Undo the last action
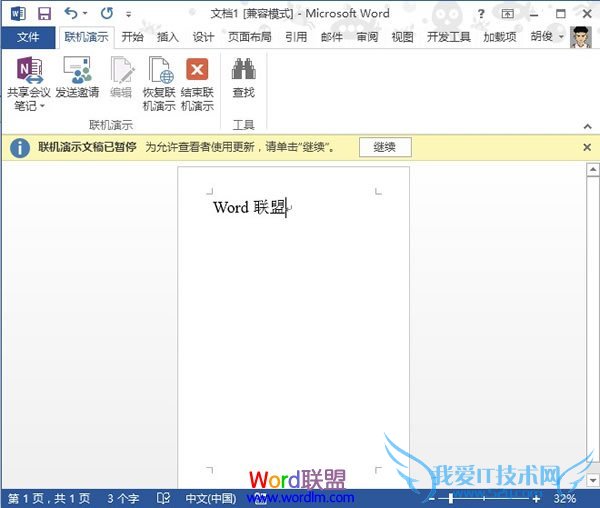This screenshot has width=600, height=508. (71, 13)
